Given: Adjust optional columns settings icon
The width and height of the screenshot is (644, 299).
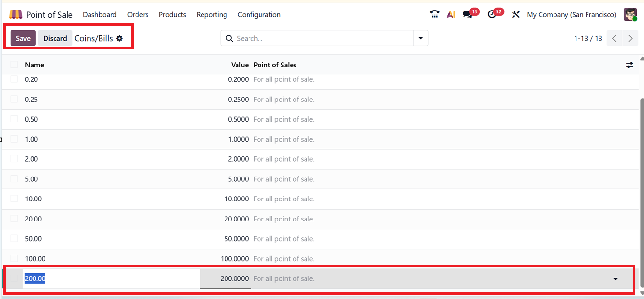Looking at the screenshot, I should [630, 65].
